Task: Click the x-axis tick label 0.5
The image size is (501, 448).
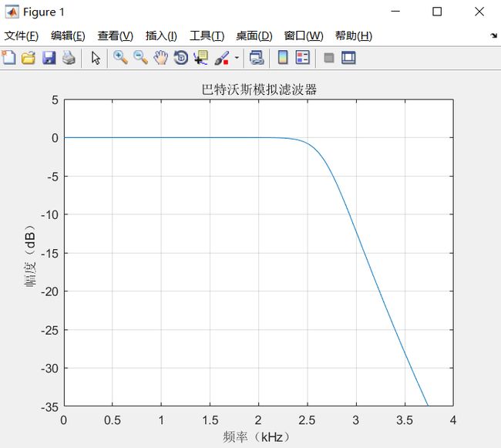Action: coord(113,420)
